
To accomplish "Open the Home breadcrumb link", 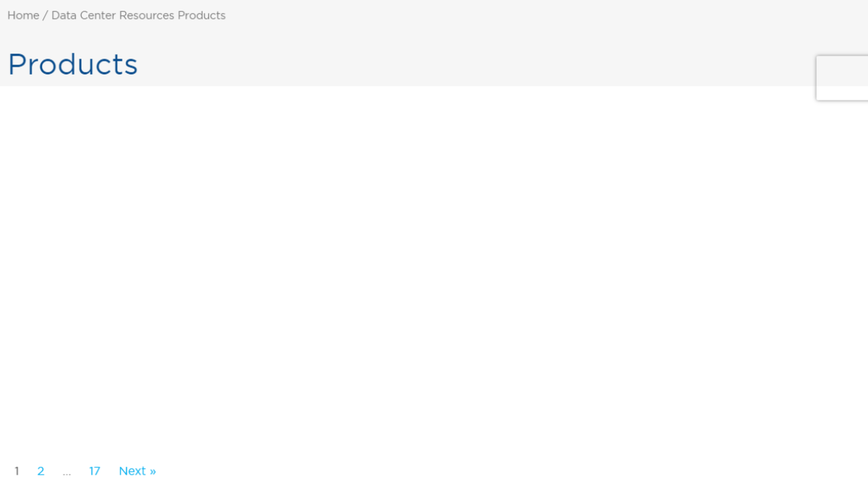I will click(x=23, y=15).
